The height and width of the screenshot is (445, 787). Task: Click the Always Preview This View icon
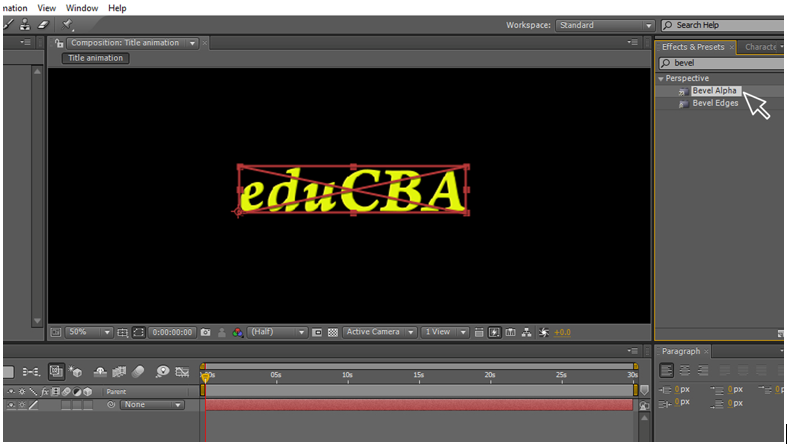point(56,332)
